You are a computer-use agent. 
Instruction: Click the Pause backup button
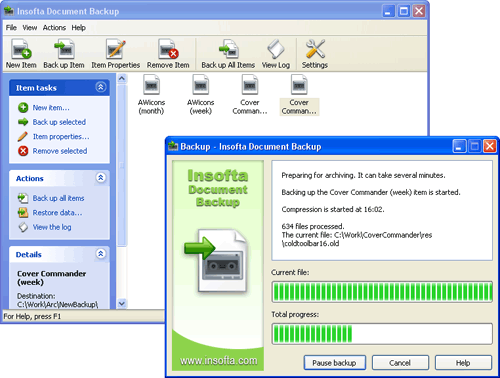tap(334, 363)
